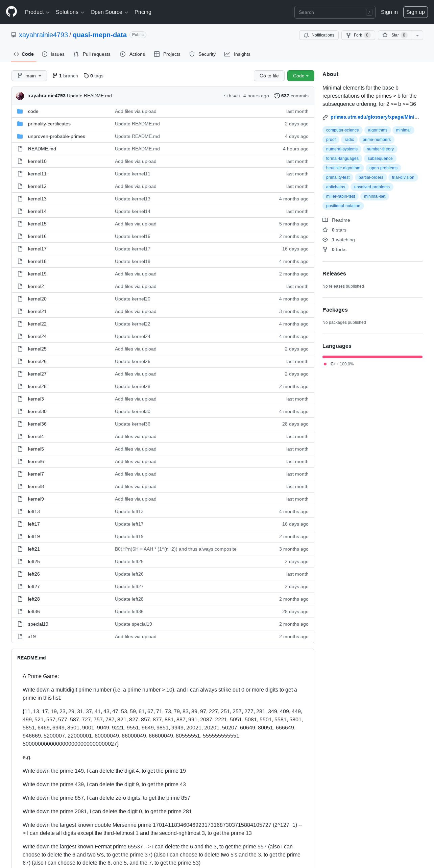Click the GitHub logo icon

click(11, 12)
